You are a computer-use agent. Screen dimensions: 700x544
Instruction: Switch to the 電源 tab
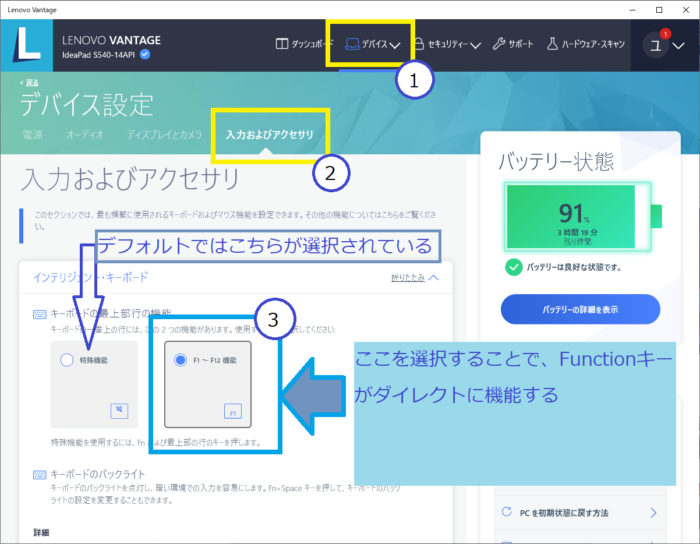coord(33,134)
